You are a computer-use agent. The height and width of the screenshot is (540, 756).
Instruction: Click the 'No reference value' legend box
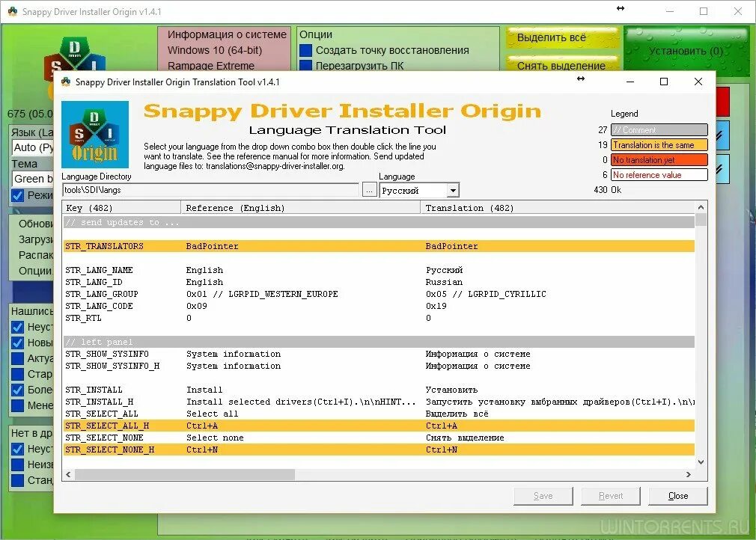(659, 175)
